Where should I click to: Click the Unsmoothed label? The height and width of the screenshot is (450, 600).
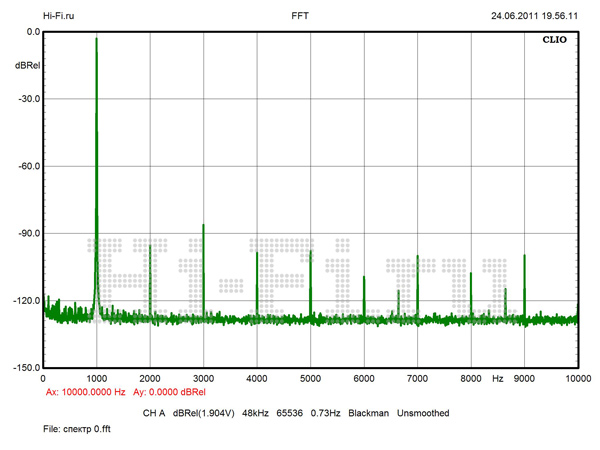click(424, 413)
